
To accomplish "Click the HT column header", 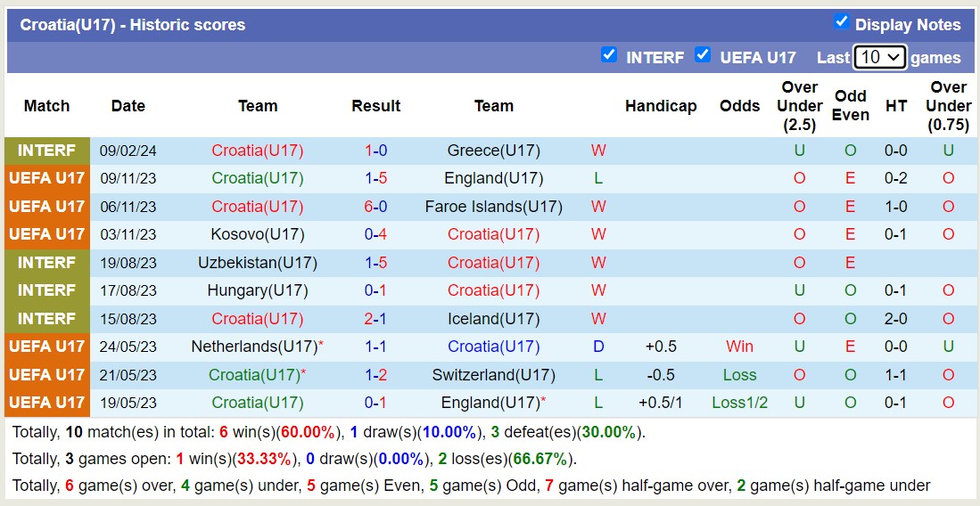I will click(x=895, y=106).
